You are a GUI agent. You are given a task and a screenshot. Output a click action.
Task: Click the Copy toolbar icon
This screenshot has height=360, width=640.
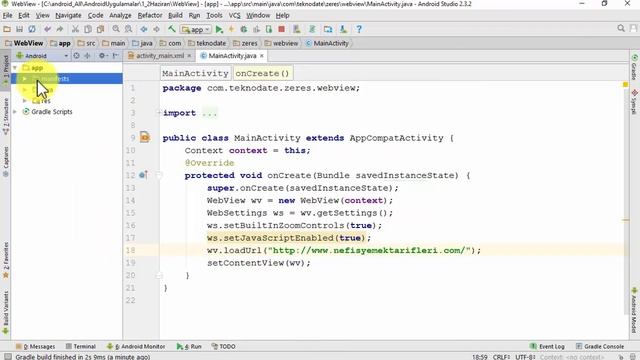88,29
